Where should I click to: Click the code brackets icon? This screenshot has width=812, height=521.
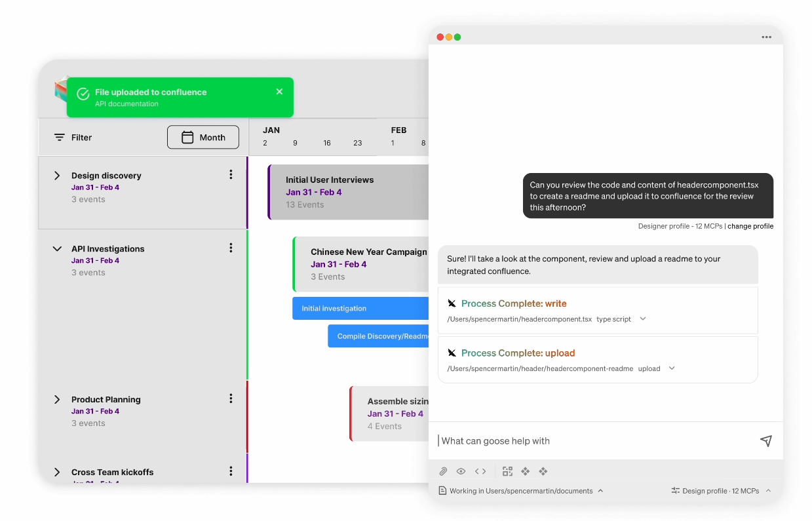coord(480,471)
